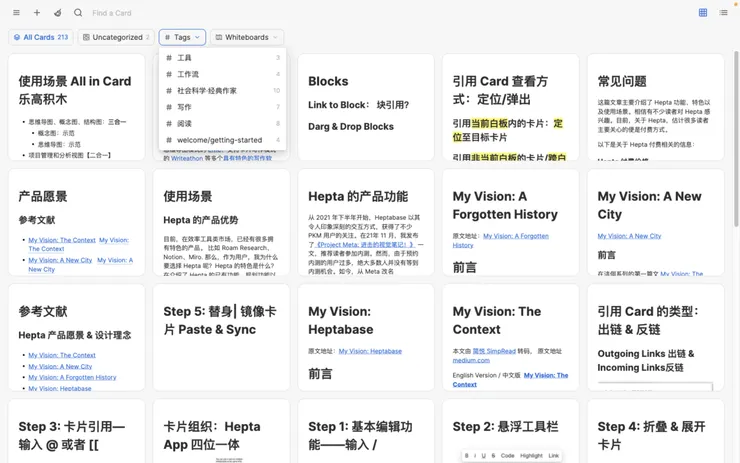Follow My Vision: A Forgotten History link in 参考文献 card
The width and height of the screenshot is (740, 463).
click(72, 378)
